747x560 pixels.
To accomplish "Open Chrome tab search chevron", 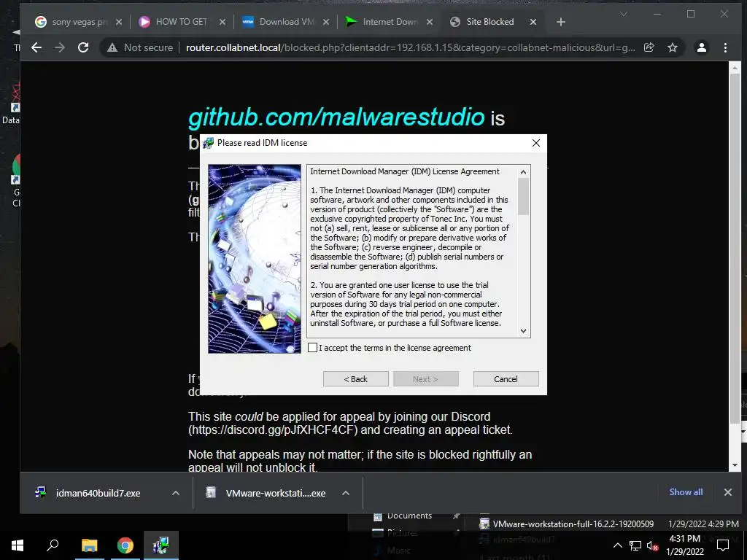I will click(x=623, y=15).
